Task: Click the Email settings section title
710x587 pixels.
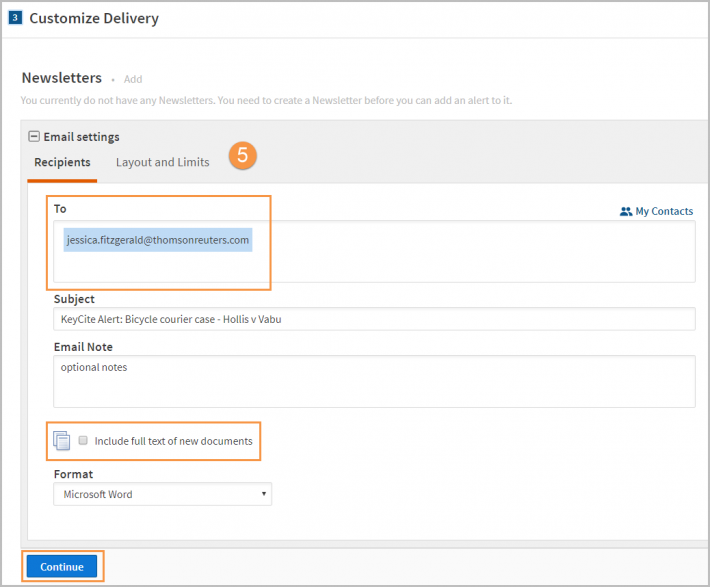Action: point(82,137)
